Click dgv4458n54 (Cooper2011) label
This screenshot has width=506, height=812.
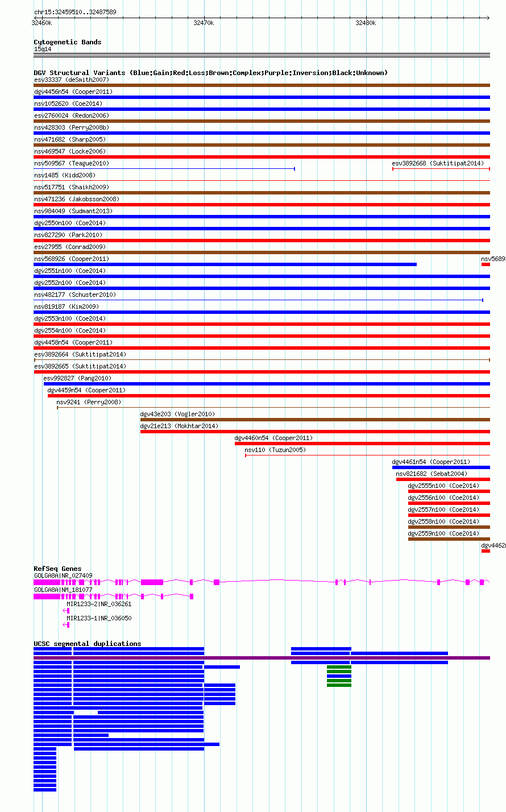tap(73, 342)
